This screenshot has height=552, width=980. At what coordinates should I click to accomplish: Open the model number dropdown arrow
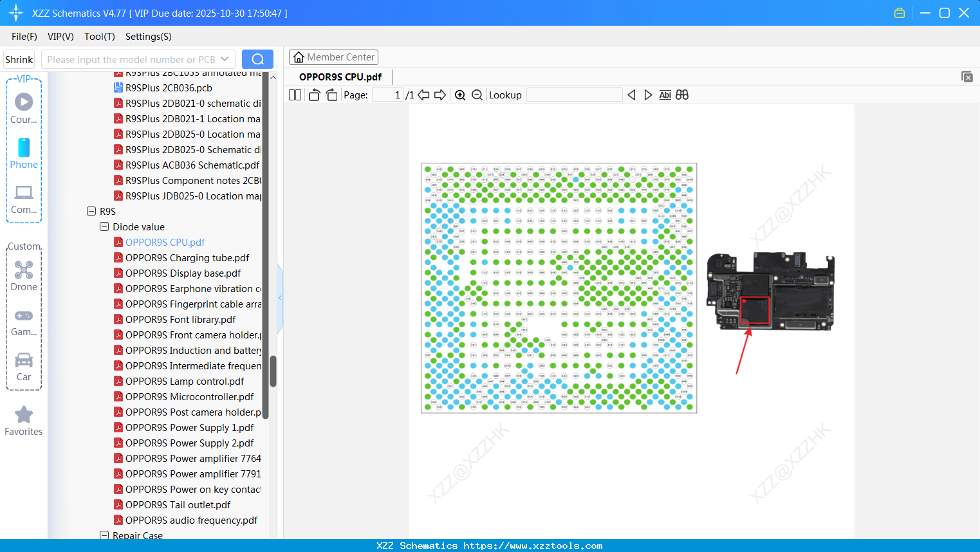pyautogui.click(x=225, y=59)
